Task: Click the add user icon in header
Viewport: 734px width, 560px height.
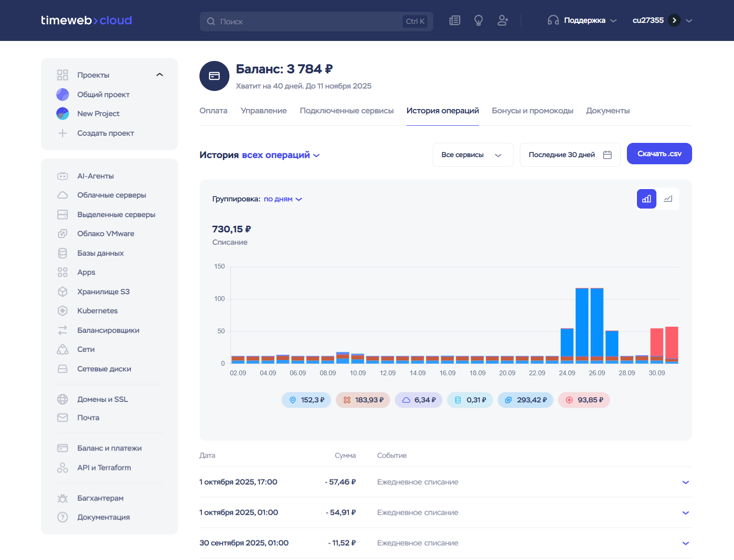Action: pyautogui.click(x=503, y=20)
